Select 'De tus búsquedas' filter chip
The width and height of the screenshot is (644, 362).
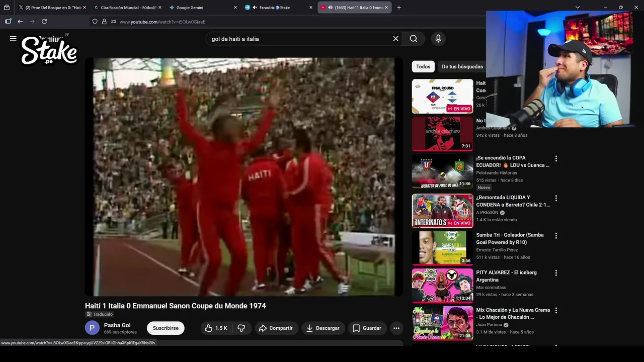pyautogui.click(x=462, y=66)
